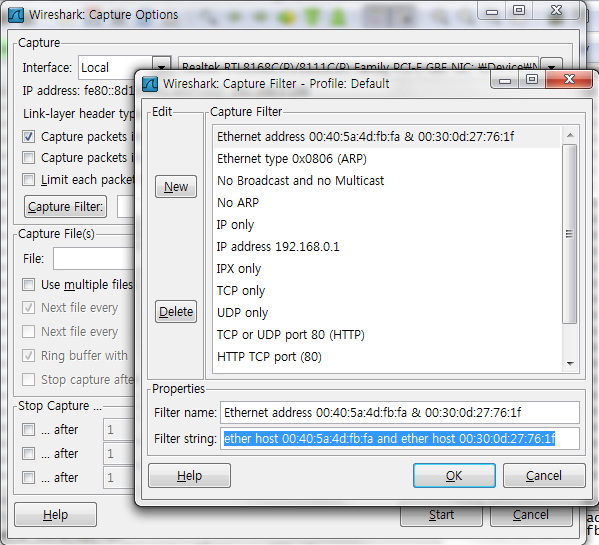
Task: Click scroll-up arrow of filter list
Action: (x=570, y=135)
